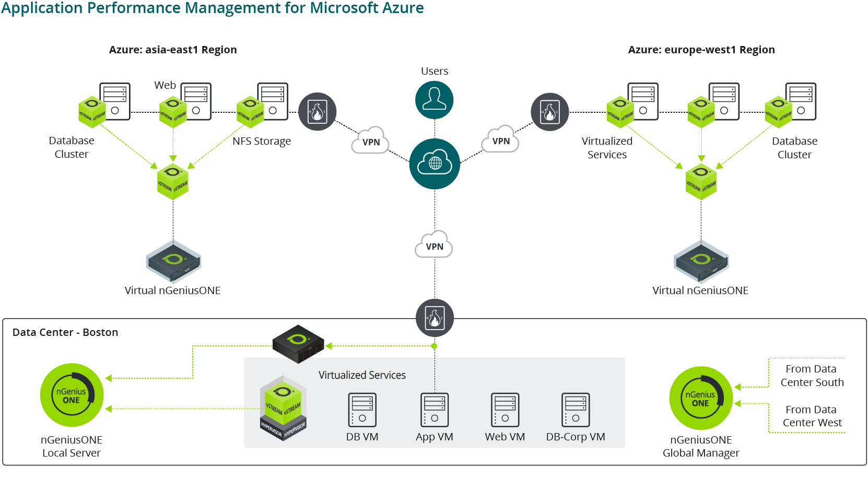Screen dimensions: 868x490
Task: Click the 'NFS Storage' label
Action: coord(262,141)
